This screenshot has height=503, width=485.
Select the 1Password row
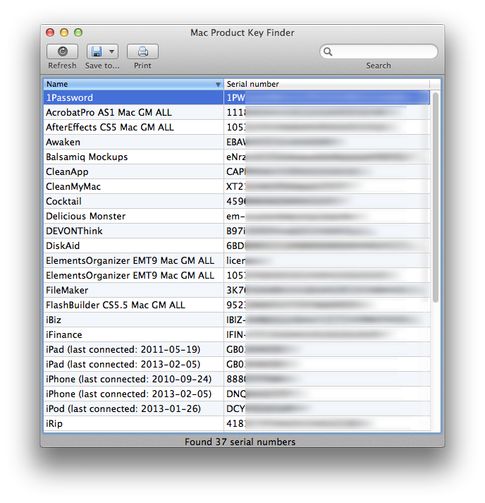(x=237, y=97)
